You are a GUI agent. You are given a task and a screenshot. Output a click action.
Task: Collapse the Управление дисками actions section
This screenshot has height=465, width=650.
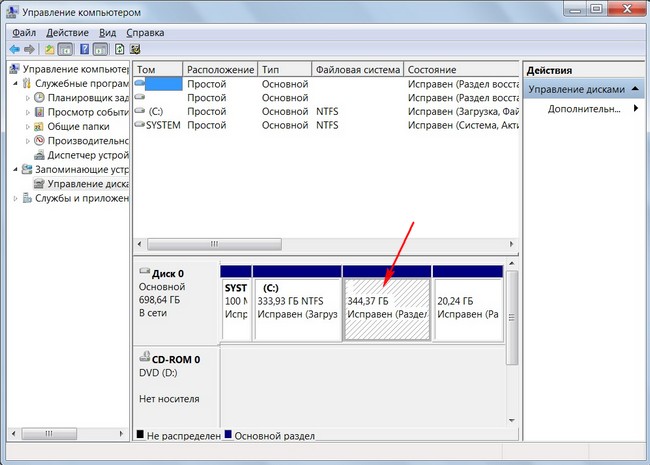coord(636,89)
